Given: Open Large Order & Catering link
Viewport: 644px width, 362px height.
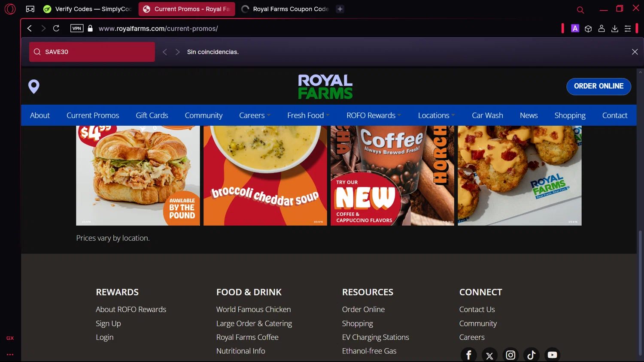Looking at the screenshot, I should coord(254,323).
